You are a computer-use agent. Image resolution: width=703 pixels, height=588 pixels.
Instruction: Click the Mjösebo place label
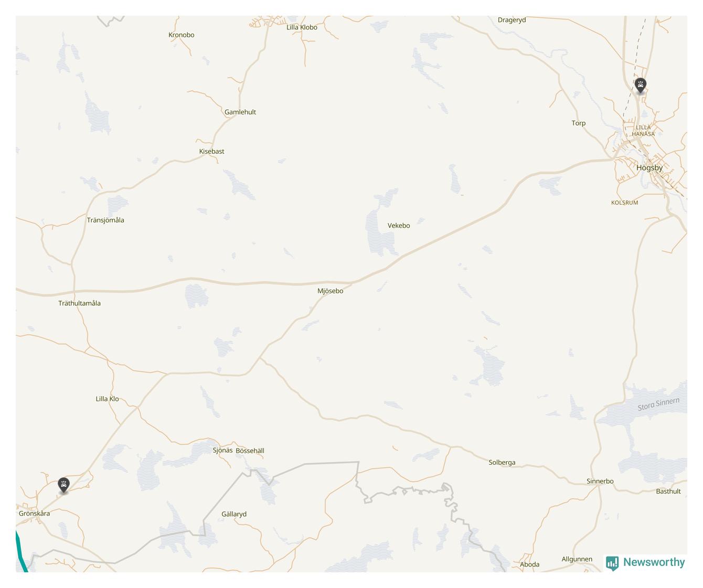click(331, 291)
